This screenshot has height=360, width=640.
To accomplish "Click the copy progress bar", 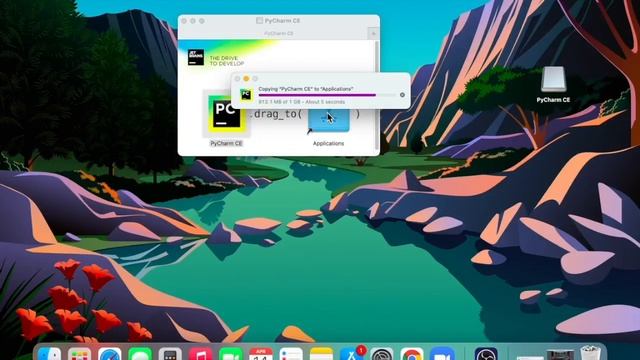I will [327, 95].
